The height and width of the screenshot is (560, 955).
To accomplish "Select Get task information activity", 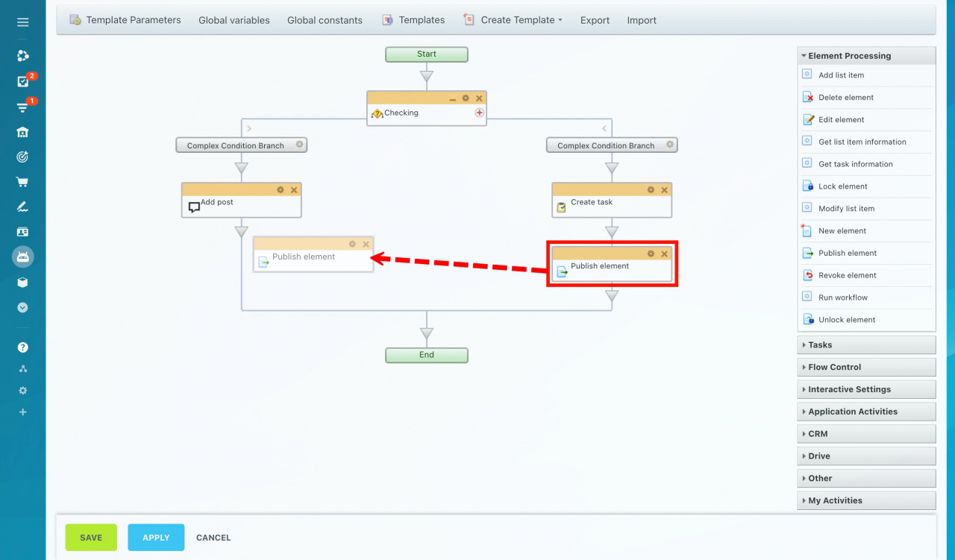I will pos(866,164).
